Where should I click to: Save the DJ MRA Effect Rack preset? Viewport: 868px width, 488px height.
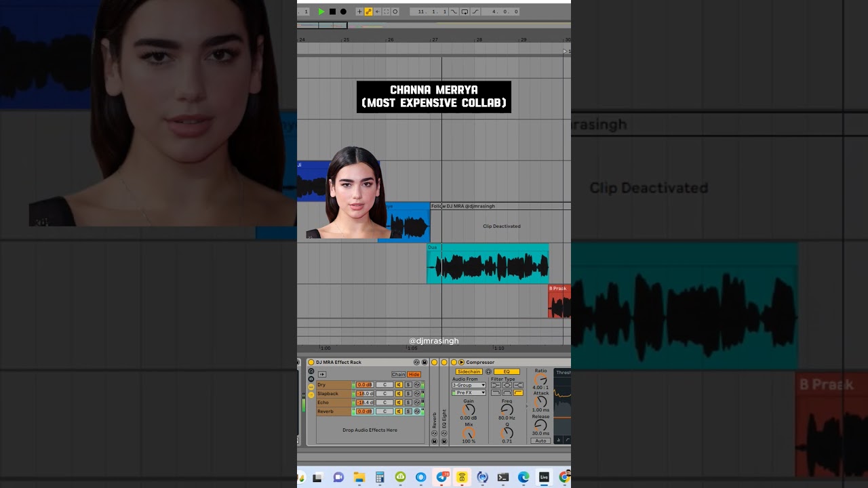coord(425,362)
